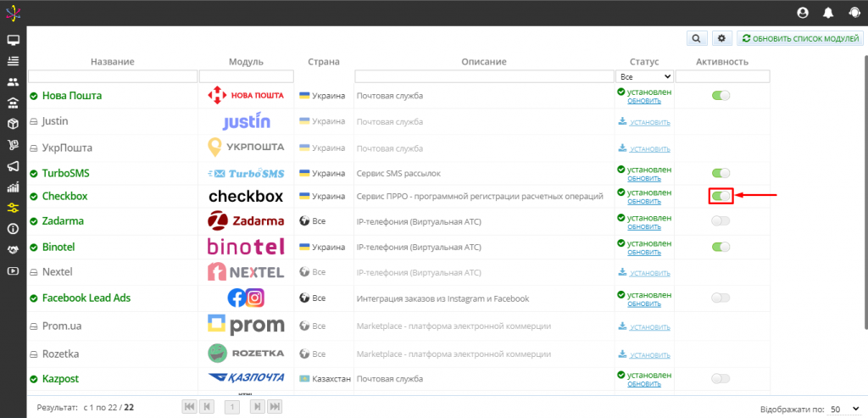Open the users group icon in sidebar
This screenshot has width=868, height=418.
coord(13,82)
